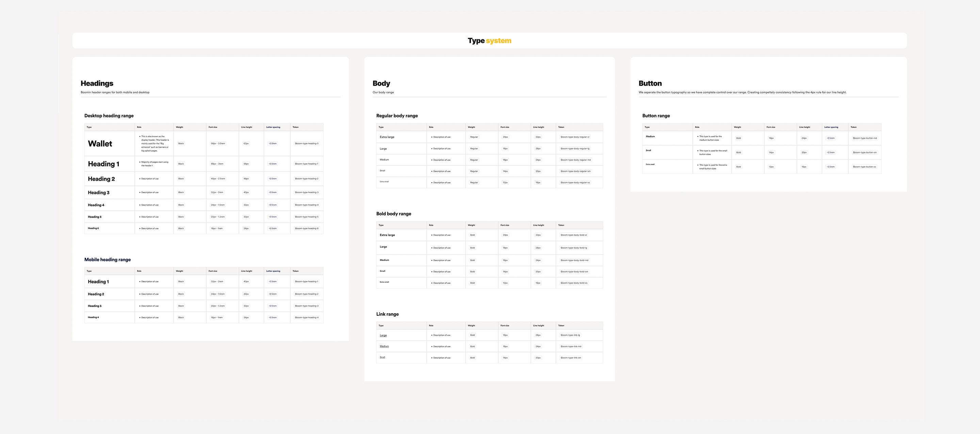Viewport: 980px width, 434px height.
Task: Click the "Letter spacing" header in Desktop heading table
Action: point(273,127)
